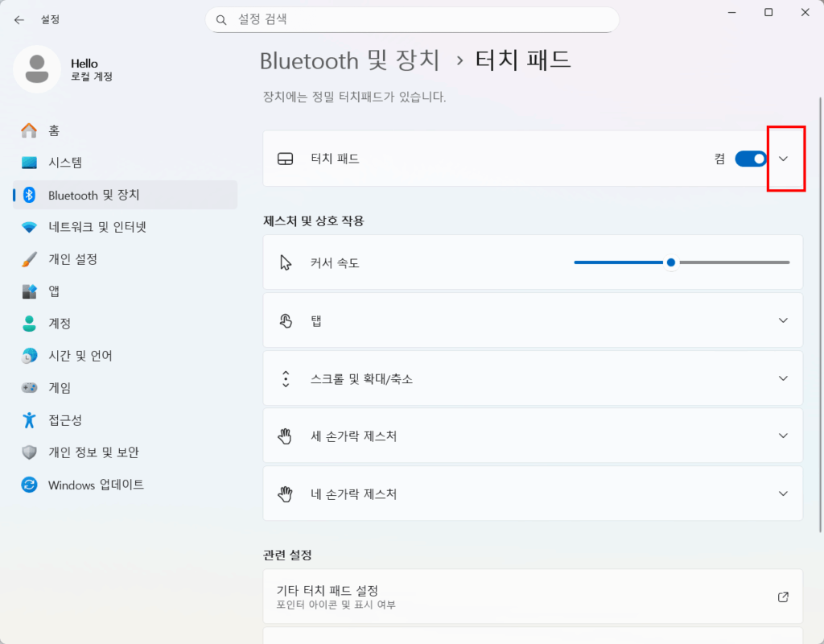This screenshot has height=644, width=824.
Task: Open the 시간 및 언어 category
Action: (80, 356)
